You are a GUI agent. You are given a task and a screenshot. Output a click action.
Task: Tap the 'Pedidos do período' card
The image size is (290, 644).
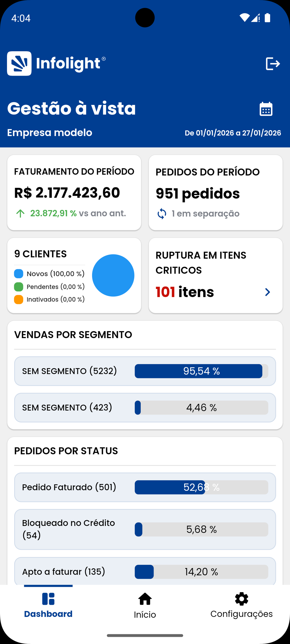(x=216, y=192)
